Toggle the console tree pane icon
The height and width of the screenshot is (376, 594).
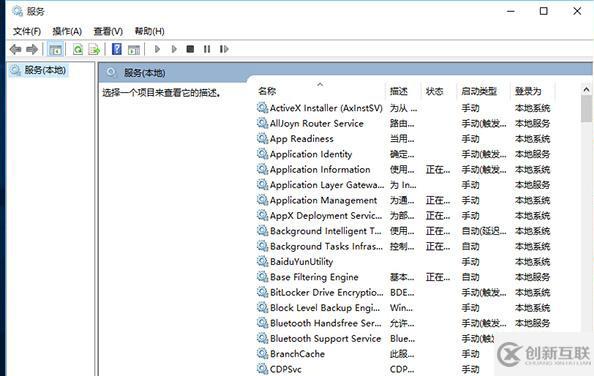[x=56, y=49]
